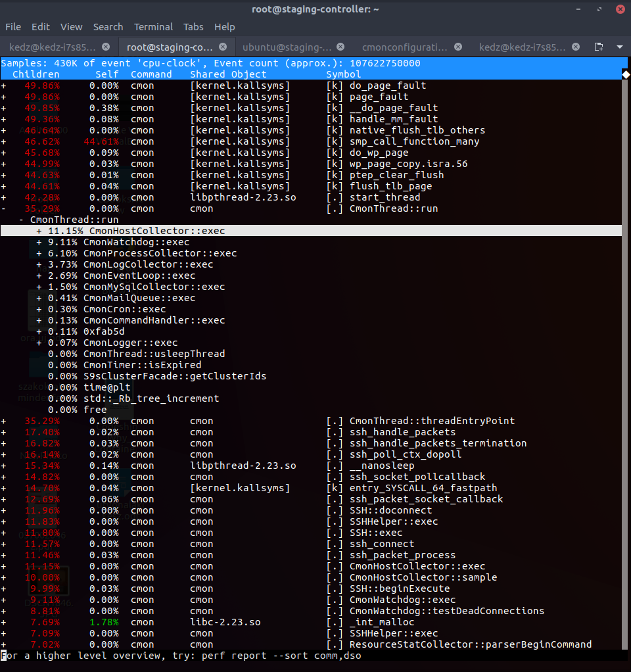Select the CmonWatchdog::testDeadConnections symbol
Screen dimensions: 631x672
(x=447, y=611)
